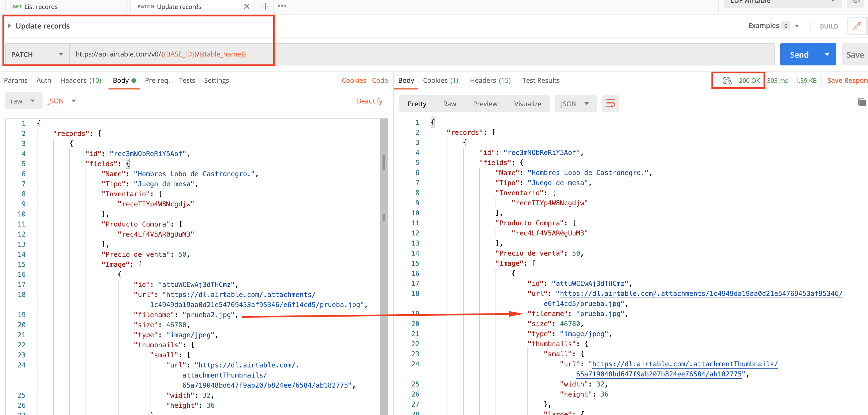Open the Send button options arrow
868x415 pixels.
pos(827,54)
